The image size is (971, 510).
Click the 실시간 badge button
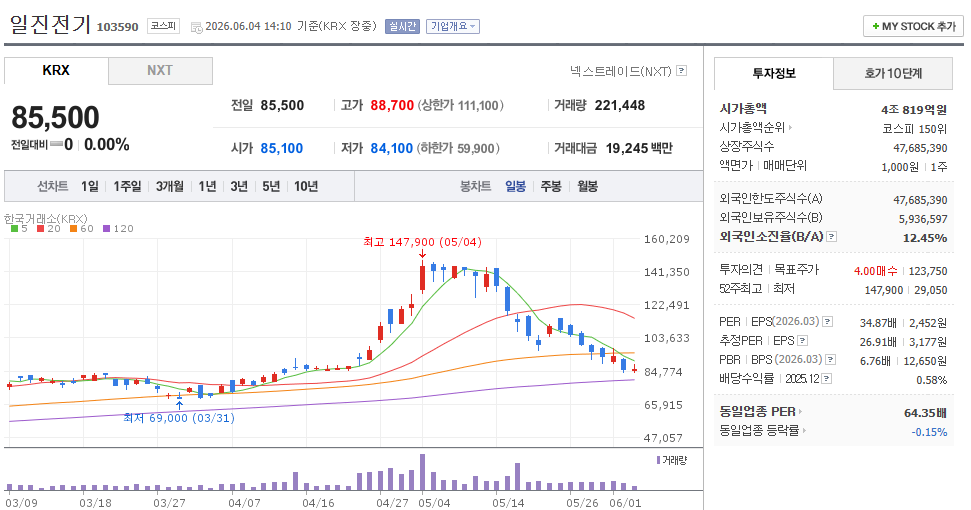(403, 27)
